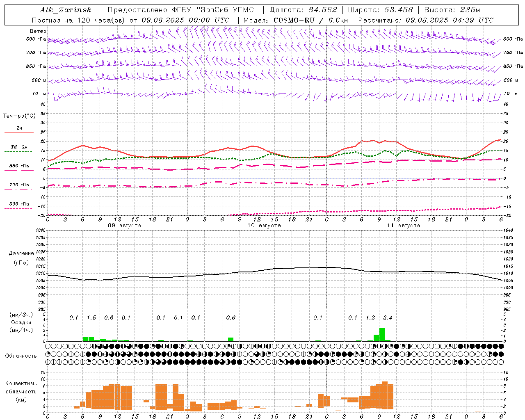Click the left 10 м wind level label
This screenshot has height=420, width=525.
pos(39,94)
